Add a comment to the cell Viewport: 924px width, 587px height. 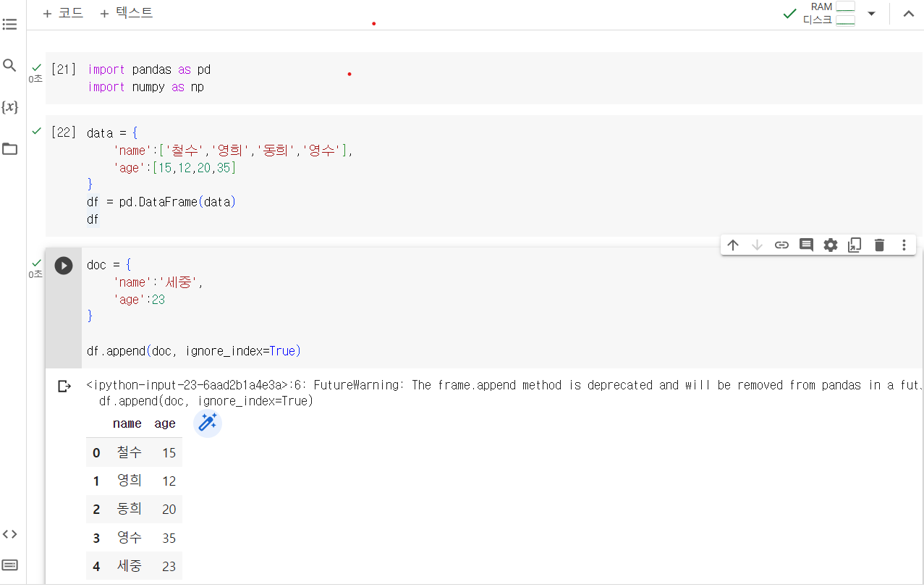pyautogui.click(x=806, y=245)
